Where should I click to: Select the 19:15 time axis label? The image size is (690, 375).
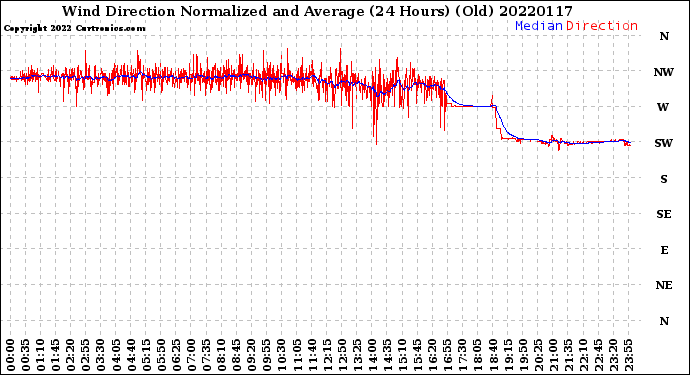[508, 355]
